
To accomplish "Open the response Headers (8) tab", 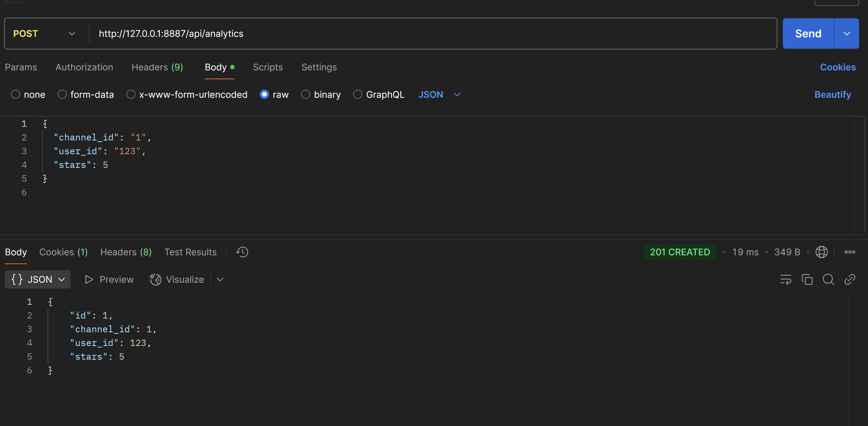I will tap(126, 252).
